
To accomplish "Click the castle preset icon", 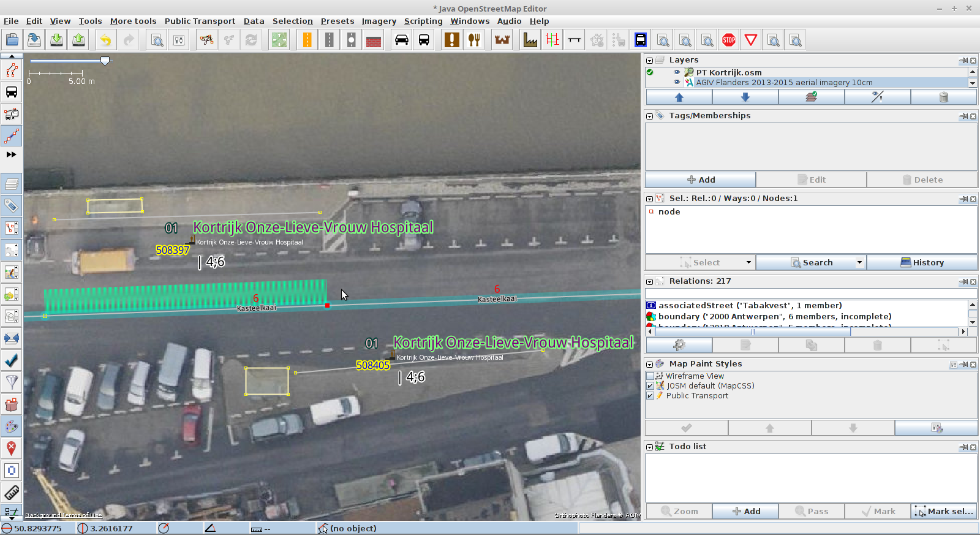I will point(502,40).
